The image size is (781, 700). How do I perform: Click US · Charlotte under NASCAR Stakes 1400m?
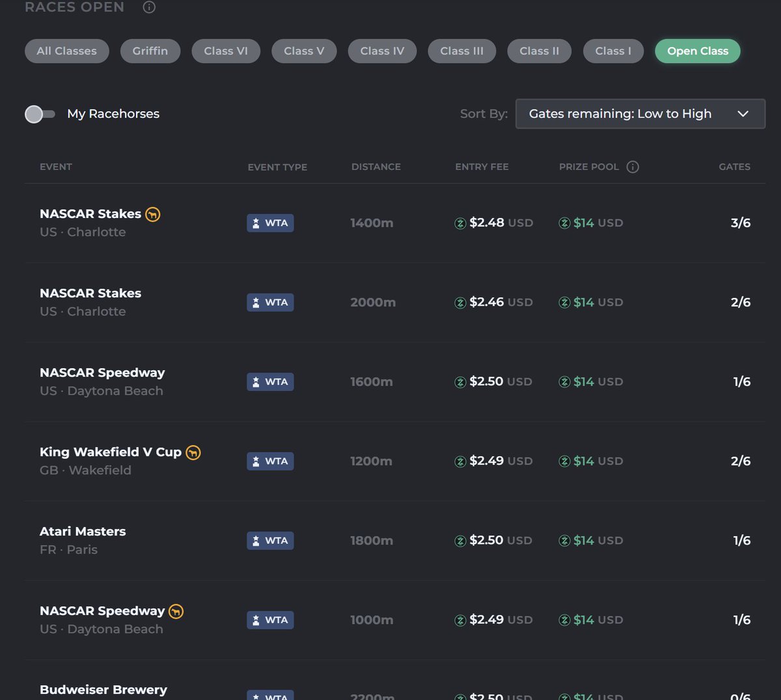[83, 232]
